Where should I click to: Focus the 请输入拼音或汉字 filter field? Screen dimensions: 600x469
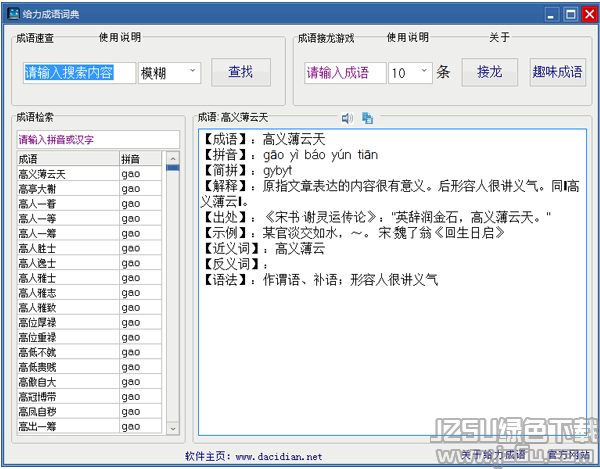(x=98, y=140)
